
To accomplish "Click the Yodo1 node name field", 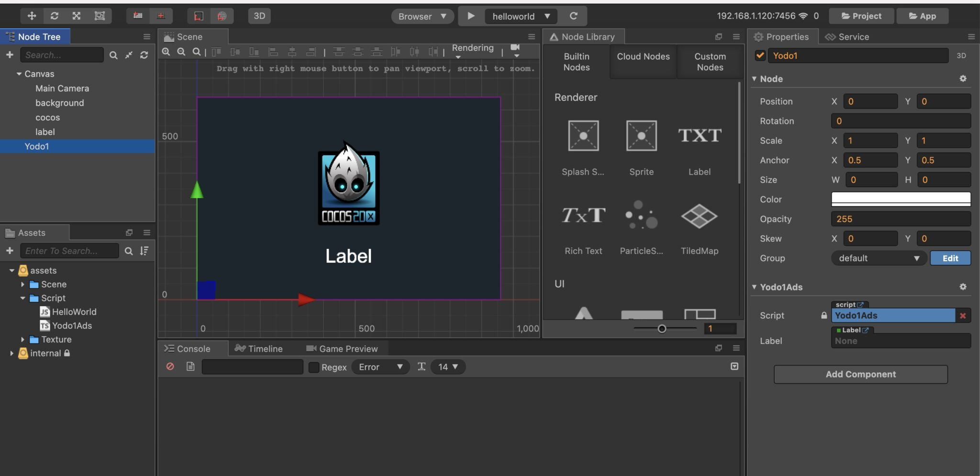I will [858, 55].
